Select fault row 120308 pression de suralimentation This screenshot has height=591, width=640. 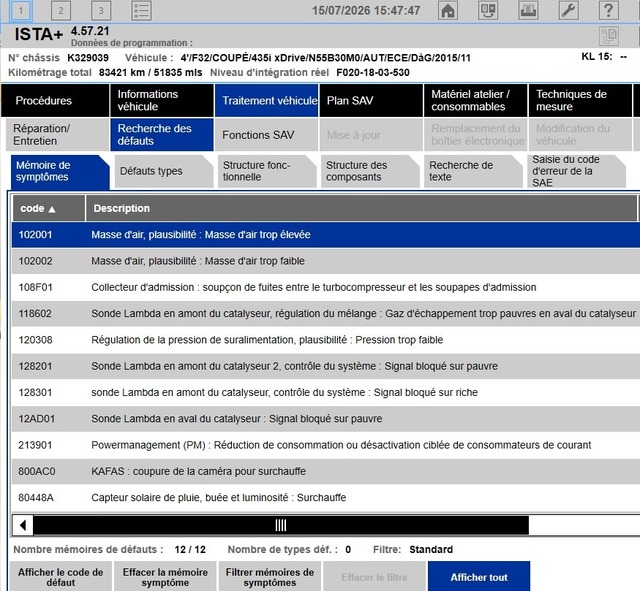pyautogui.click(x=326, y=340)
